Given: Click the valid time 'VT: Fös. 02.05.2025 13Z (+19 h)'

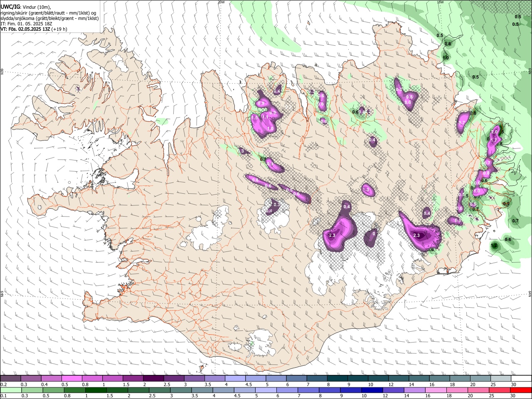Looking at the screenshot, I should coord(34,29).
